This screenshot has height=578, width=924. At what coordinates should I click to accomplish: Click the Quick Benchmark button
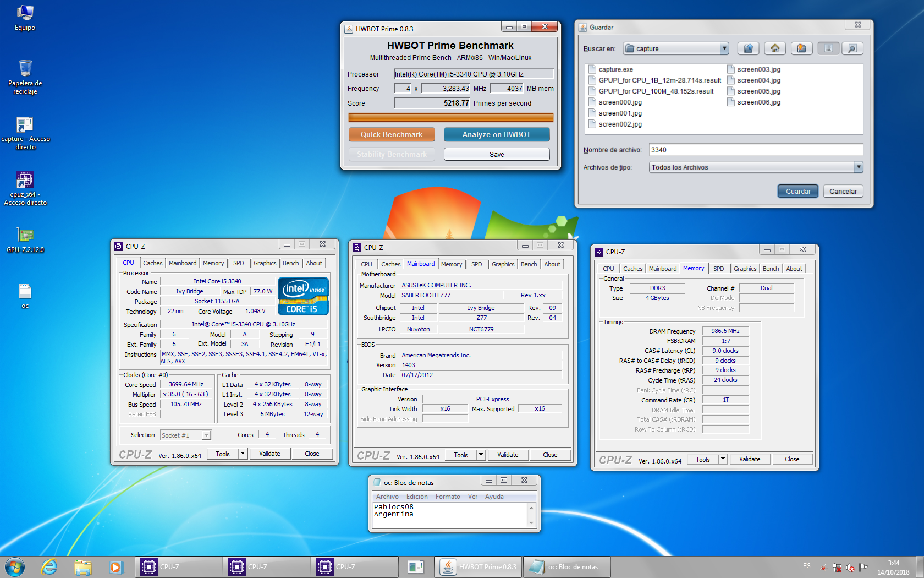coord(392,134)
